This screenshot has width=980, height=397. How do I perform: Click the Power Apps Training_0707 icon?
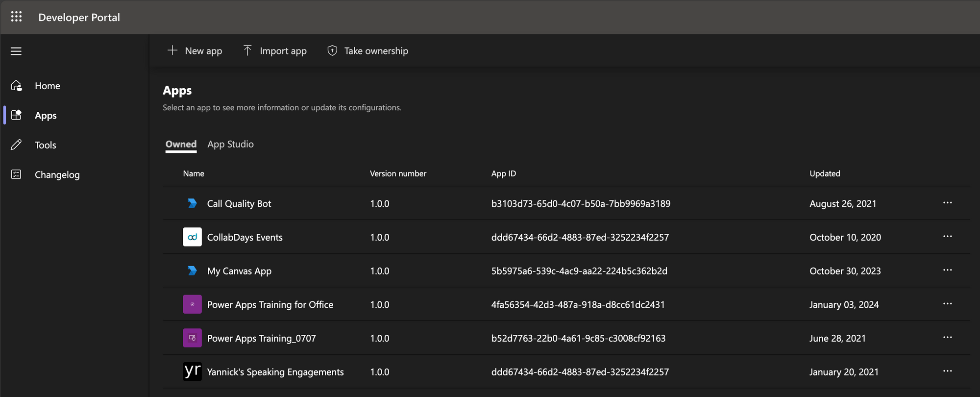click(x=192, y=338)
